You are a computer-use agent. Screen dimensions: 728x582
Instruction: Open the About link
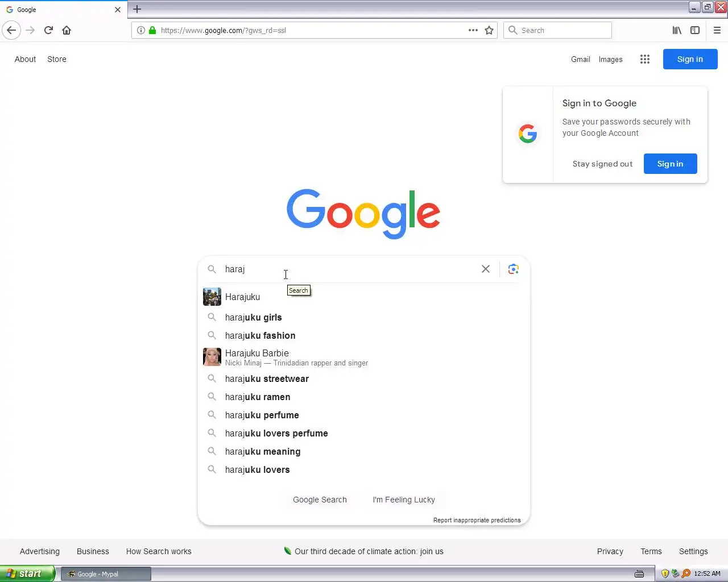pos(25,59)
